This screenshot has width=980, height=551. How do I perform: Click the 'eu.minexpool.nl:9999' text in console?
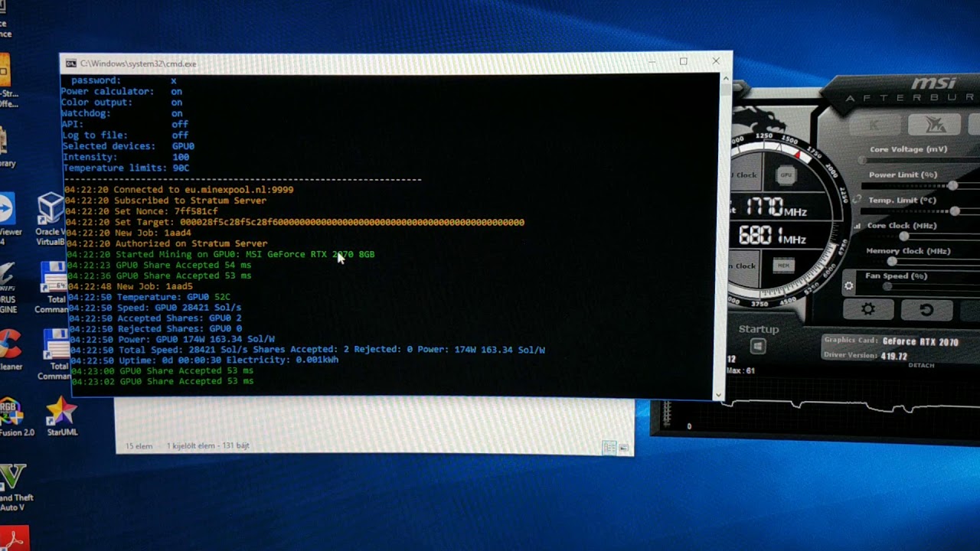pos(240,189)
